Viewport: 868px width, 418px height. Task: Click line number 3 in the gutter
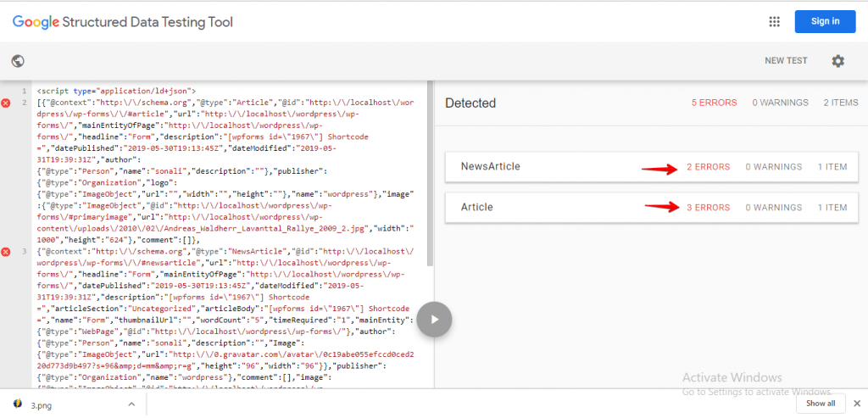[x=24, y=252]
